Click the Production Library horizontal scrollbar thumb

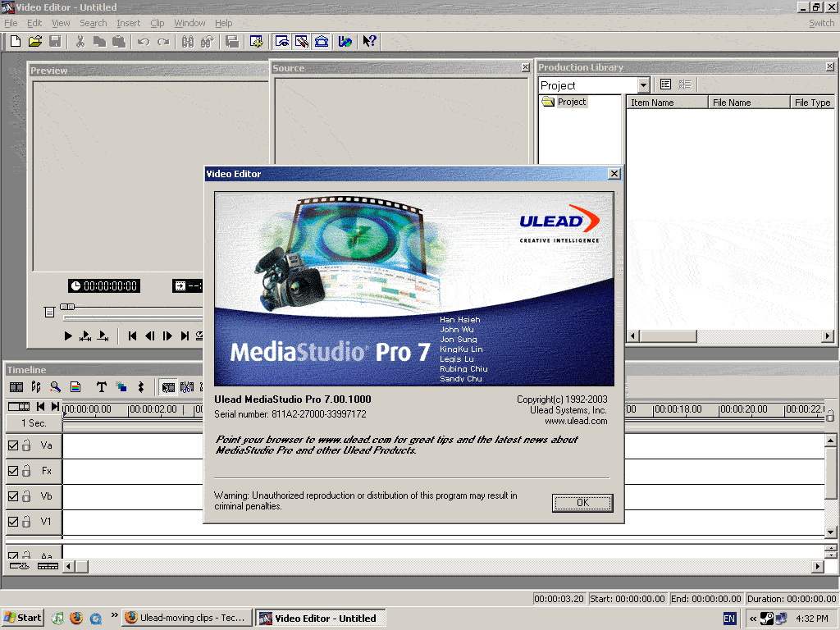pyautogui.click(x=668, y=336)
